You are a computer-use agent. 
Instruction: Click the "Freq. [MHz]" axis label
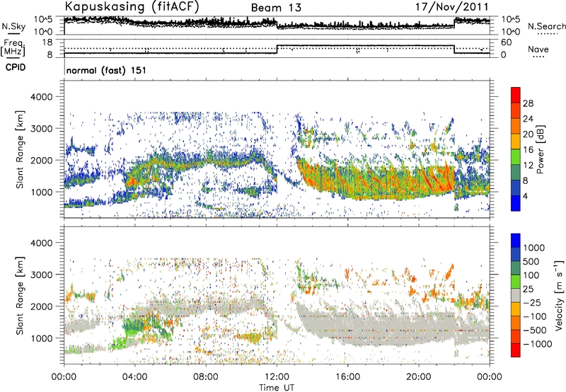click(x=13, y=47)
